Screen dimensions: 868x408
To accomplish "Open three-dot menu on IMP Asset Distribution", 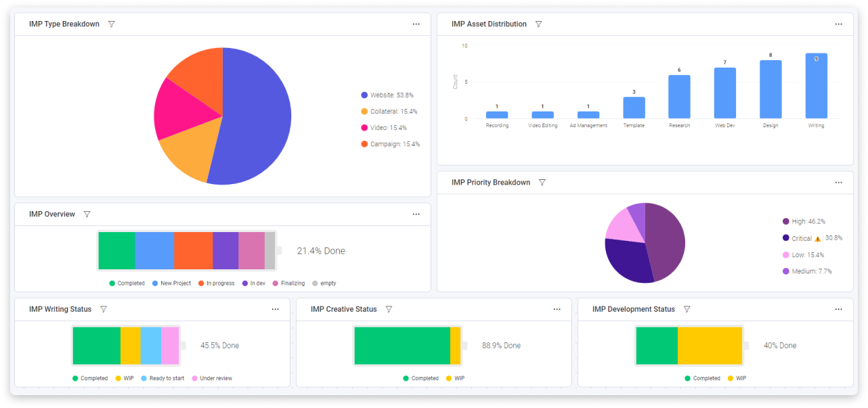I will [x=839, y=24].
